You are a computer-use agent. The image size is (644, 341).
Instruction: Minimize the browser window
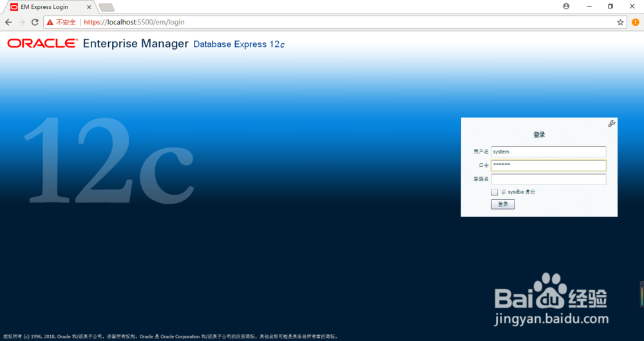pyautogui.click(x=589, y=6)
